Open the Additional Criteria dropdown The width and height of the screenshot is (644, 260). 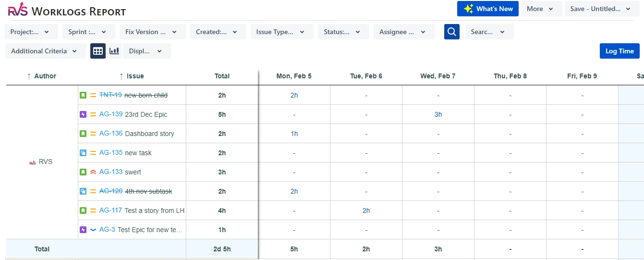point(45,51)
